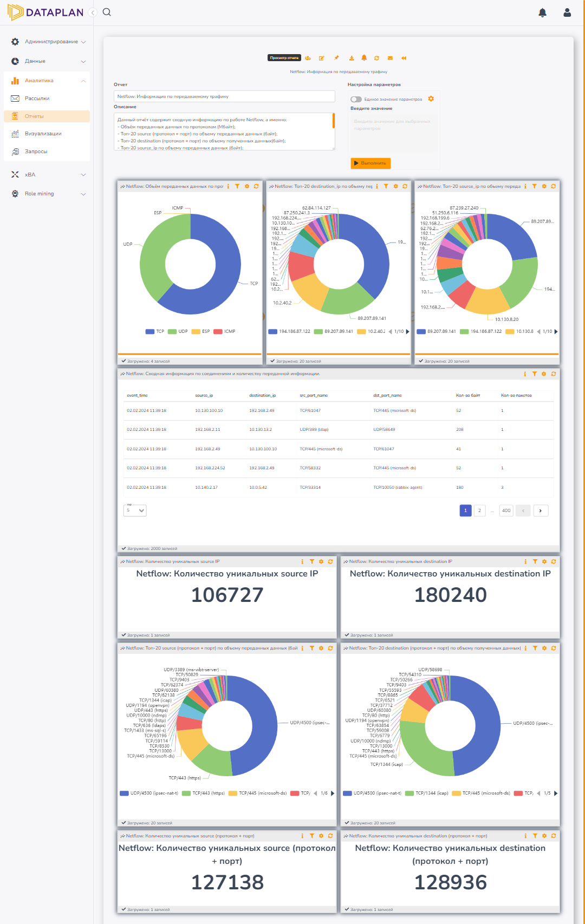Screen dimensions: 585x924
Task: Click table cell 'TCP/10050 (zabbix agent)'
Action: [398, 487]
